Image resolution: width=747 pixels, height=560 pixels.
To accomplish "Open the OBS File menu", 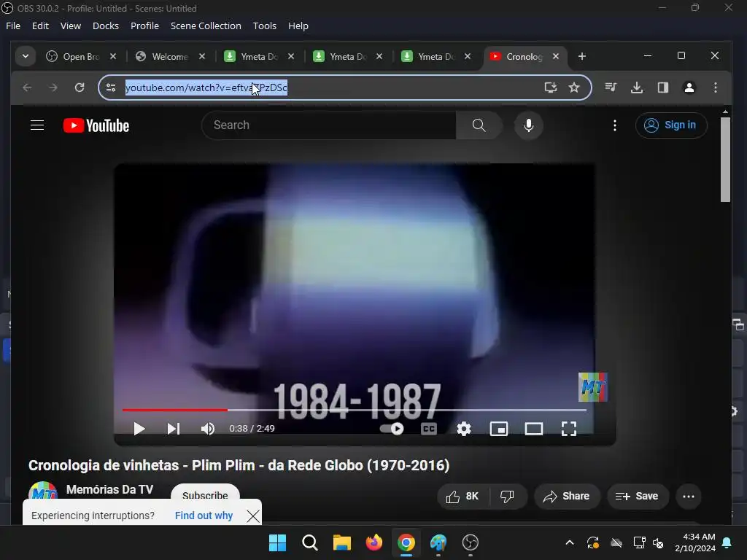I will click(x=13, y=26).
